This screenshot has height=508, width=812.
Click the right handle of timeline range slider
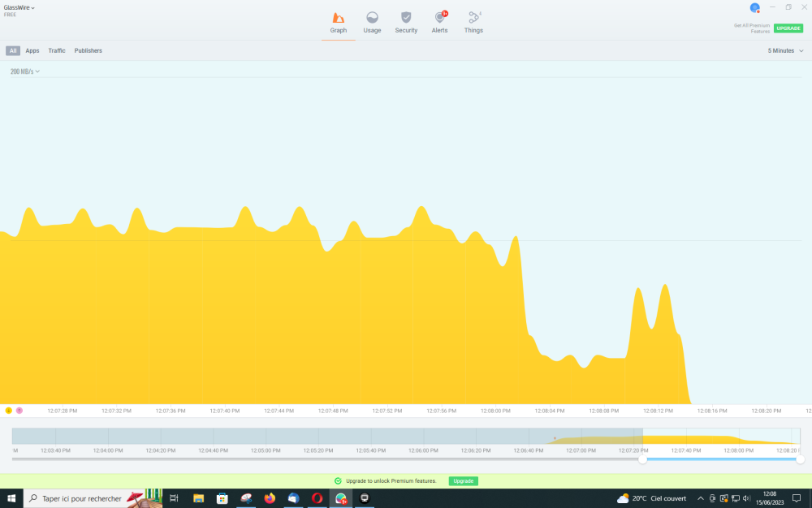(800, 459)
